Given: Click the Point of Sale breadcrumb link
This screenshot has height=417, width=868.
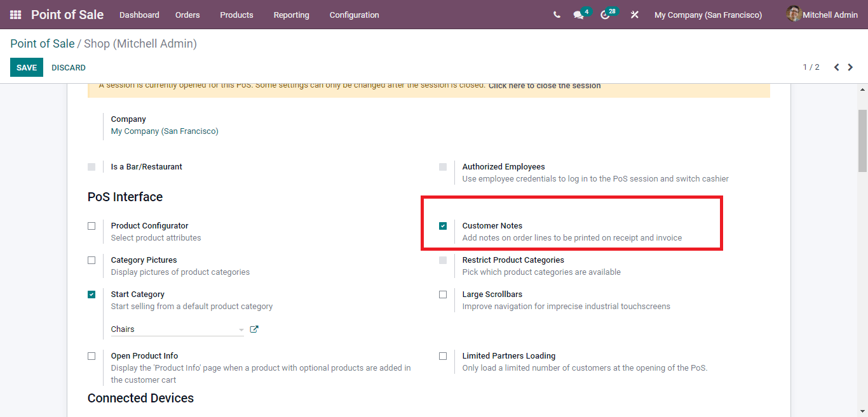Looking at the screenshot, I should [x=42, y=44].
